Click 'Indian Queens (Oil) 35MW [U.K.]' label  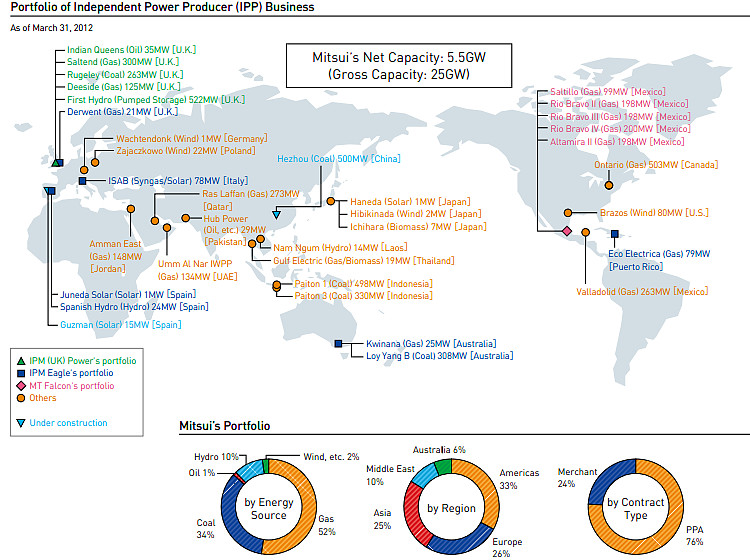pyautogui.click(x=132, y=50)
